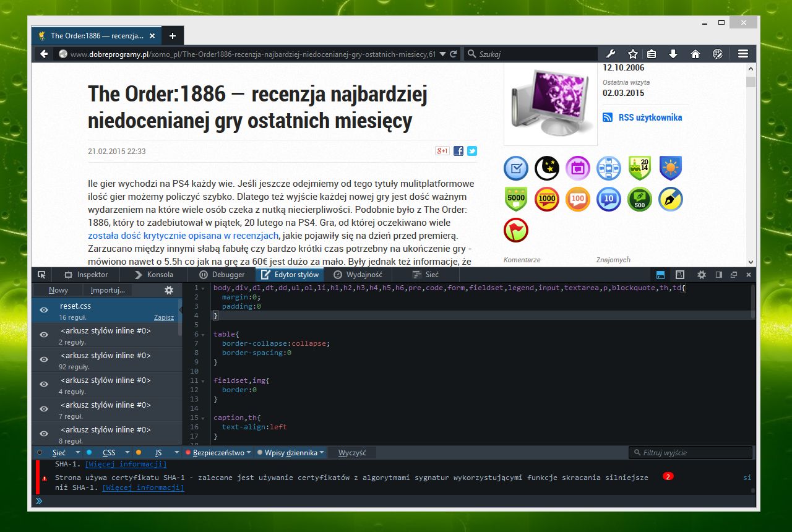Toggle visibility of inline stylesheet with 7 rules

tap(44, 409)
